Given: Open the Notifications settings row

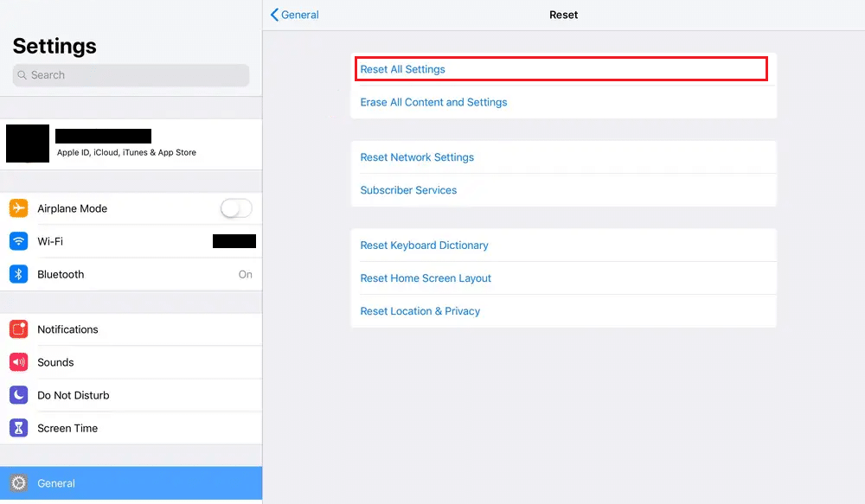Looking at the screenshot, I should point(131,329).
